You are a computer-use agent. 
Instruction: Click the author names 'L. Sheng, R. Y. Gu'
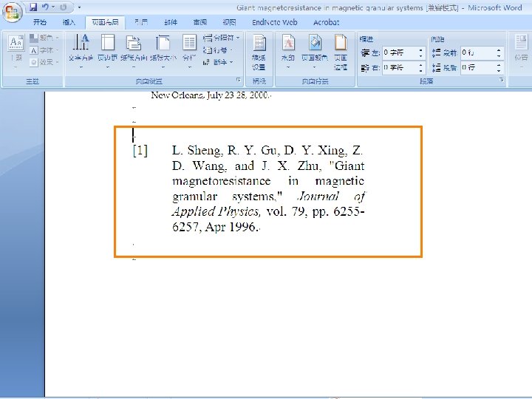click(x=226, y=150)
